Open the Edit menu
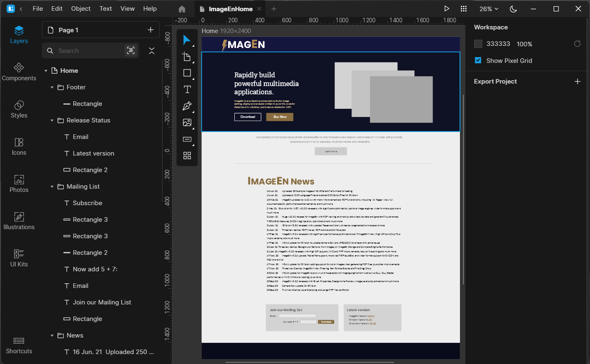Screen dimensions: 590x364 pos(57,9)
